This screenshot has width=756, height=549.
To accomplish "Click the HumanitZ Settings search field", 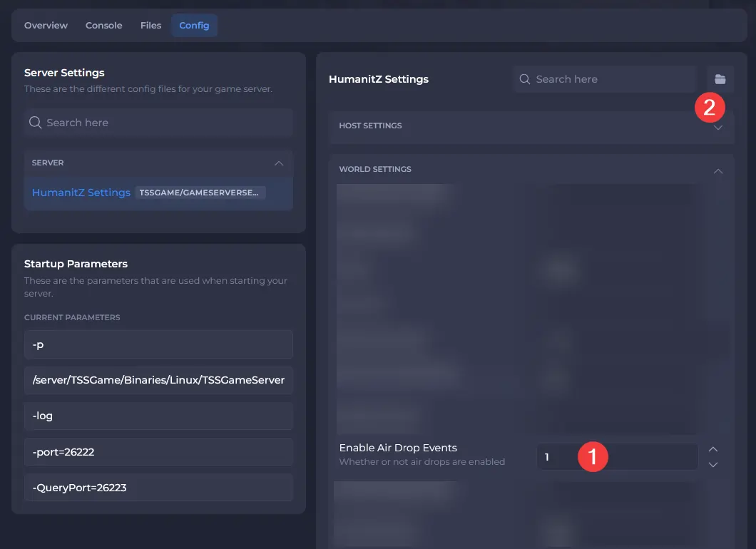I will (605, 79).
